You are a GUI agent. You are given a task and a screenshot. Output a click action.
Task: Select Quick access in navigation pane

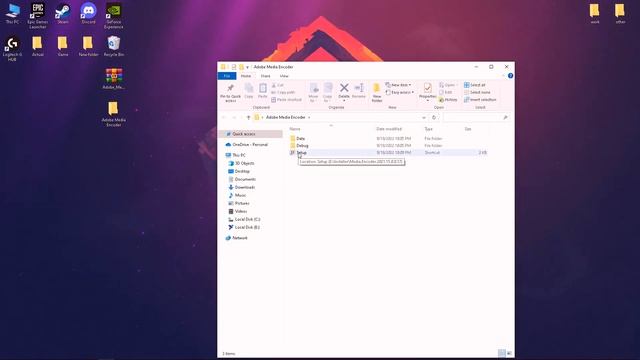point(244,134)
